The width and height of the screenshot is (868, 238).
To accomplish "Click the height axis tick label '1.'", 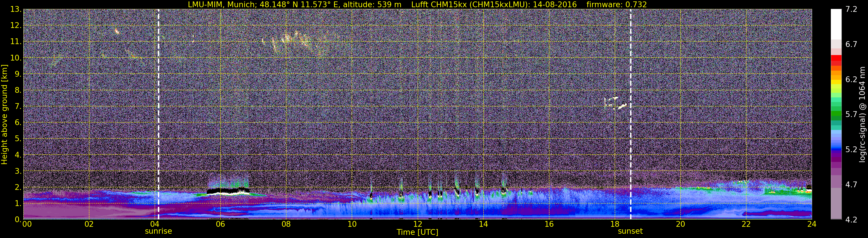I will [18, 203].
